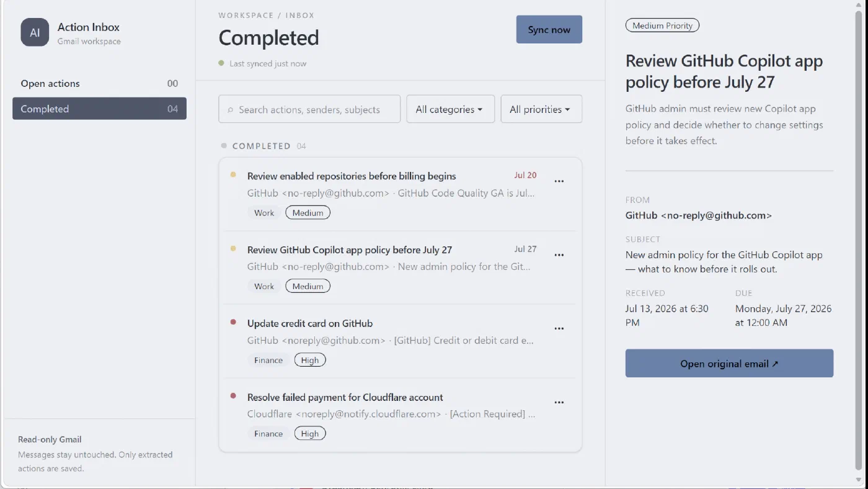Open more options for Review GitHub Copilot app policy item
This screenshot has width=868, height=489.
pyautogui.click(x=559, y=255)
